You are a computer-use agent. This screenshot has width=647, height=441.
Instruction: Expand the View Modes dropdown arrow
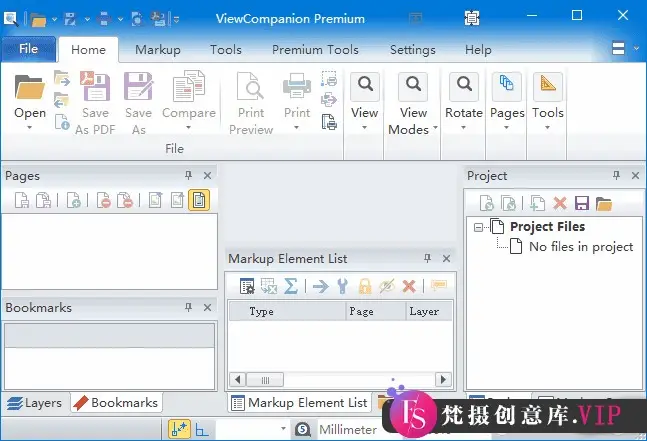[x=435, y=127]
